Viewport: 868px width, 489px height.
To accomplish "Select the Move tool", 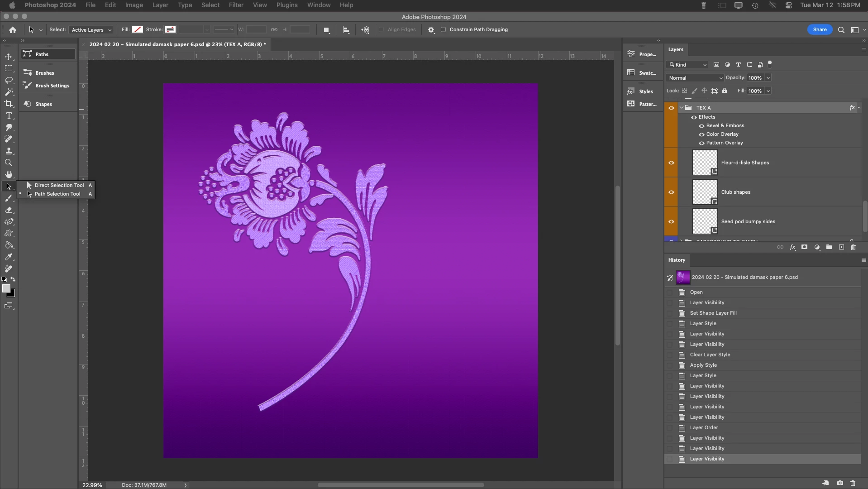I will 9,57.
